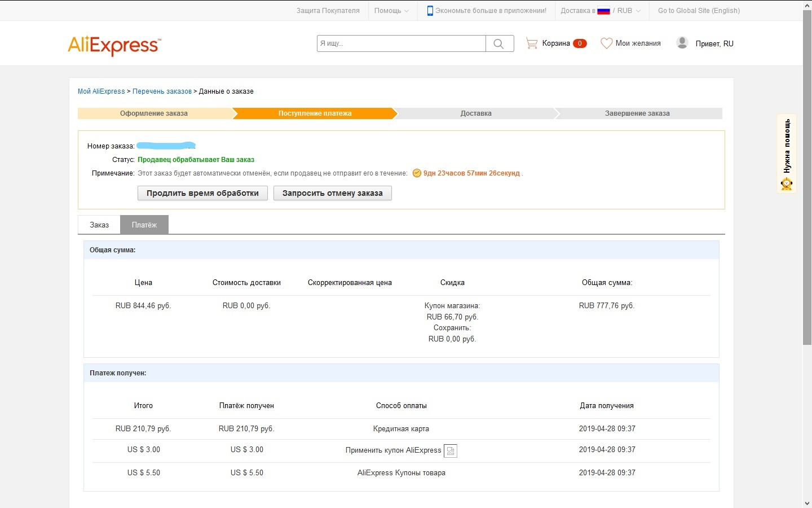Click the status text Продавец обрабатывает Ваш заказ

(196, 160)
